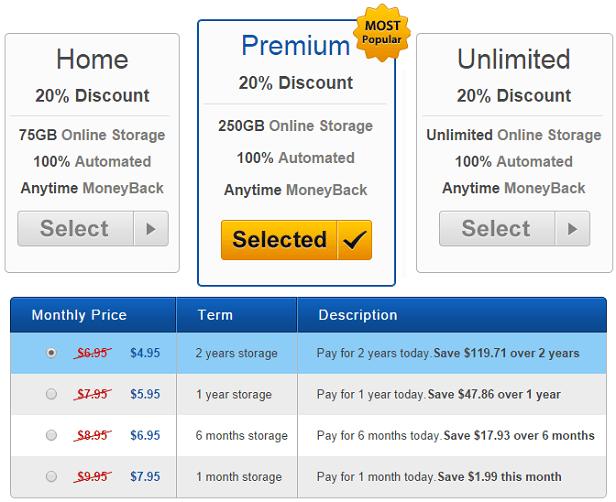This screenshot has height=502, width=616.
Task: Click the Term column header
Action: 215,315
